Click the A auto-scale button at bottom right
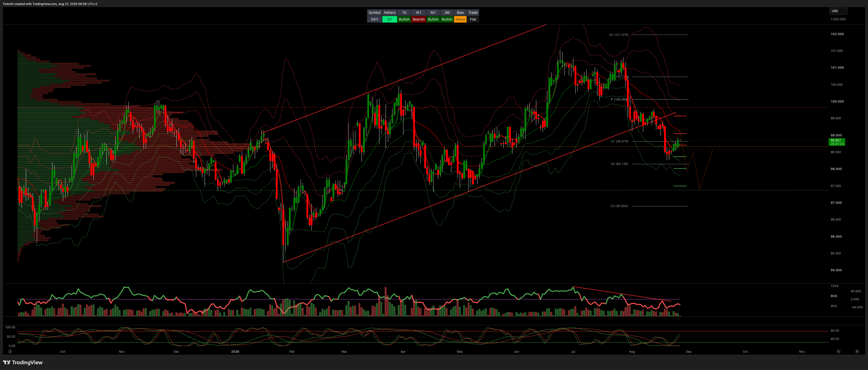868x370 pixels. 838,351
